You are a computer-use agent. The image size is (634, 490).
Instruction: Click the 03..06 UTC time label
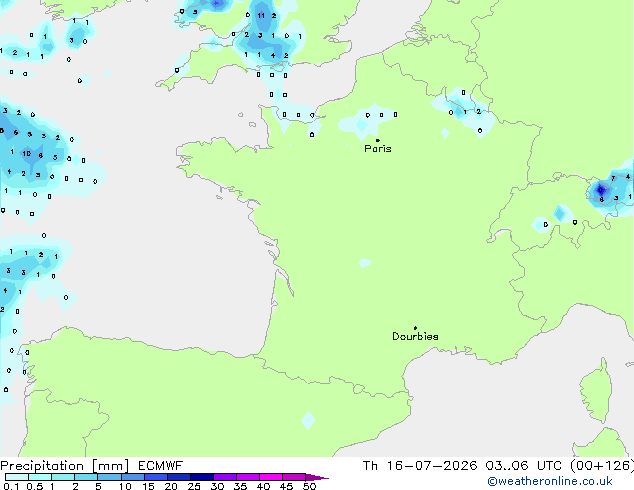click(523, 466)
